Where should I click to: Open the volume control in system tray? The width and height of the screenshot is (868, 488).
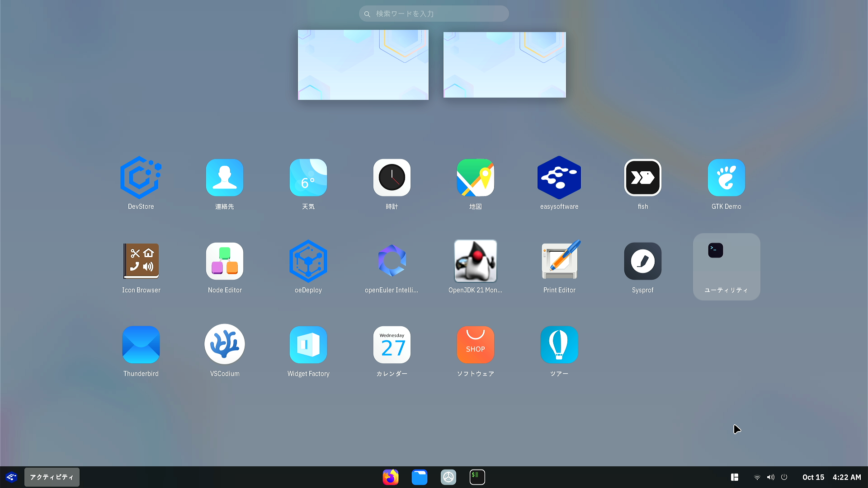tap(771, 477)
